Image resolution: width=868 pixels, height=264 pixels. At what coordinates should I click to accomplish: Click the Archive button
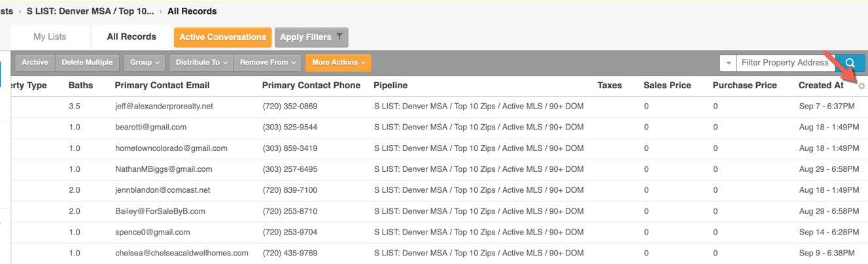(x=35, y=63)
